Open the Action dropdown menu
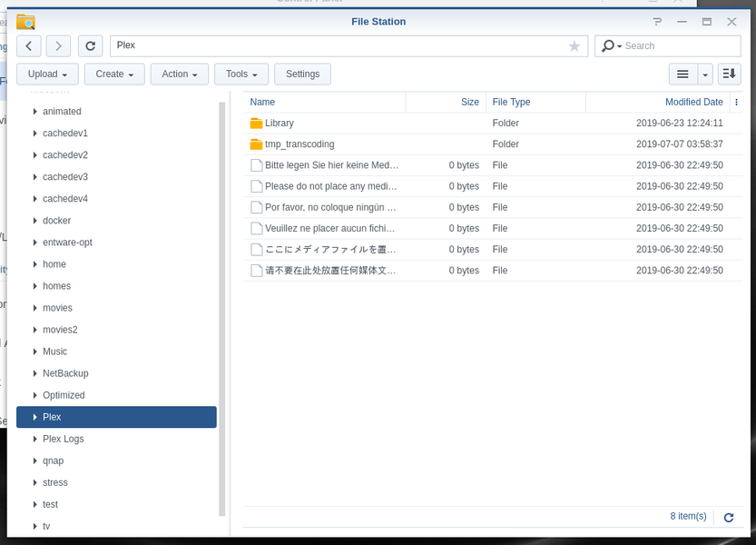The width and height of the screenshot is (756, 545). (180, 74)
